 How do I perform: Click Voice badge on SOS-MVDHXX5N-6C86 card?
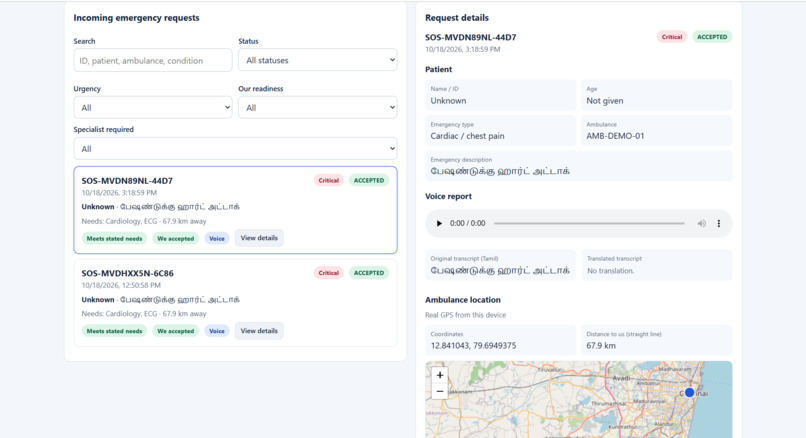pyautogui.click(x=217, y=331)
